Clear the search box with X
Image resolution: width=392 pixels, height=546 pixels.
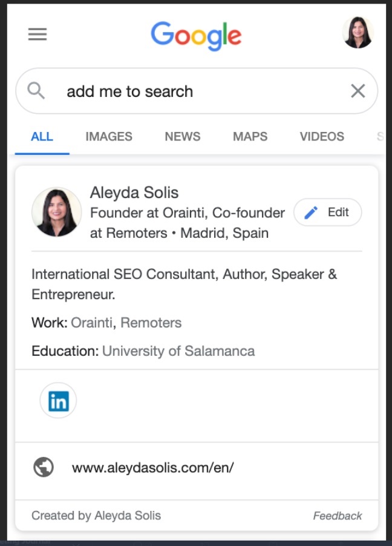coord(358,91)
